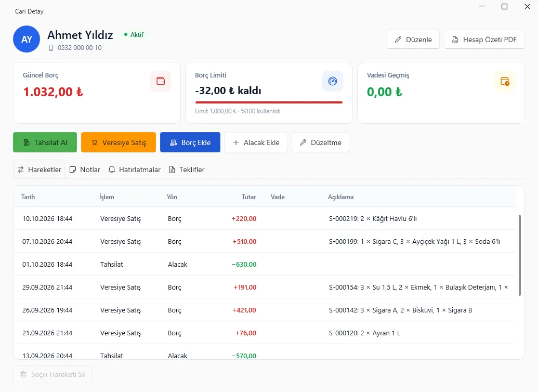Select the row dated 07.10.2026 20:44
This screenshot has height=392, width=538.
(265, 242)
